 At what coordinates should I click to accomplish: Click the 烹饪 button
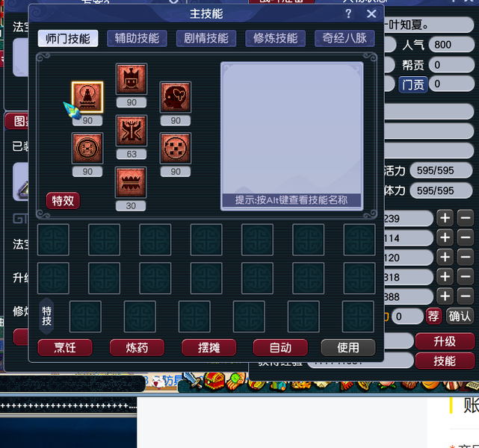point(65,348)
